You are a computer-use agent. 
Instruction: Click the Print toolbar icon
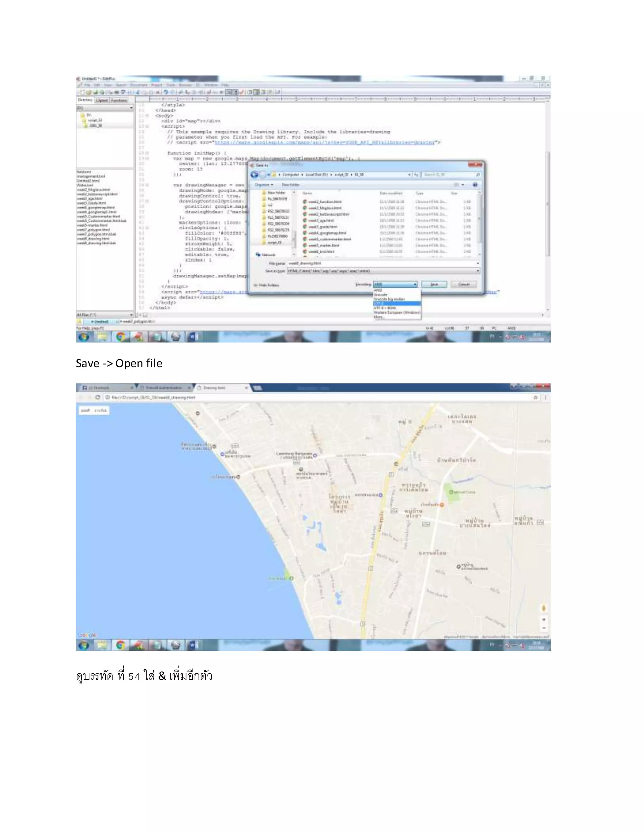point(117,92)
